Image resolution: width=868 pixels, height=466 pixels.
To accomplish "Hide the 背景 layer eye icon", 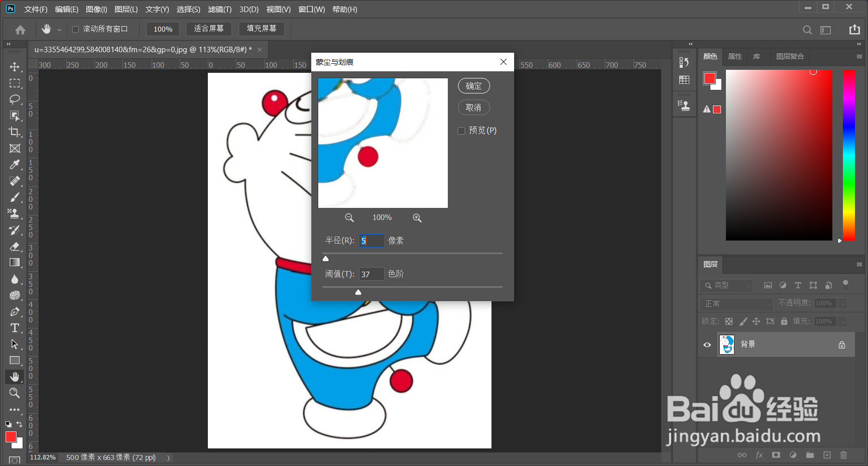I will click(707, 344).
